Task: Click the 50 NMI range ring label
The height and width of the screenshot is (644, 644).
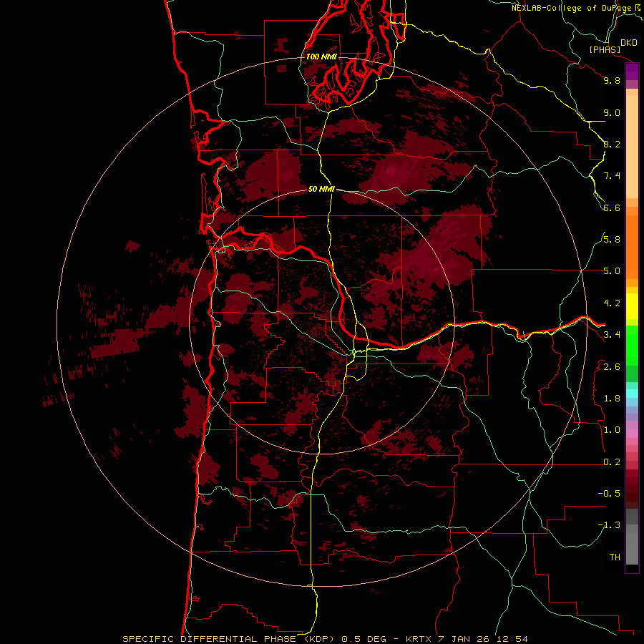Action: pos(321,189)
